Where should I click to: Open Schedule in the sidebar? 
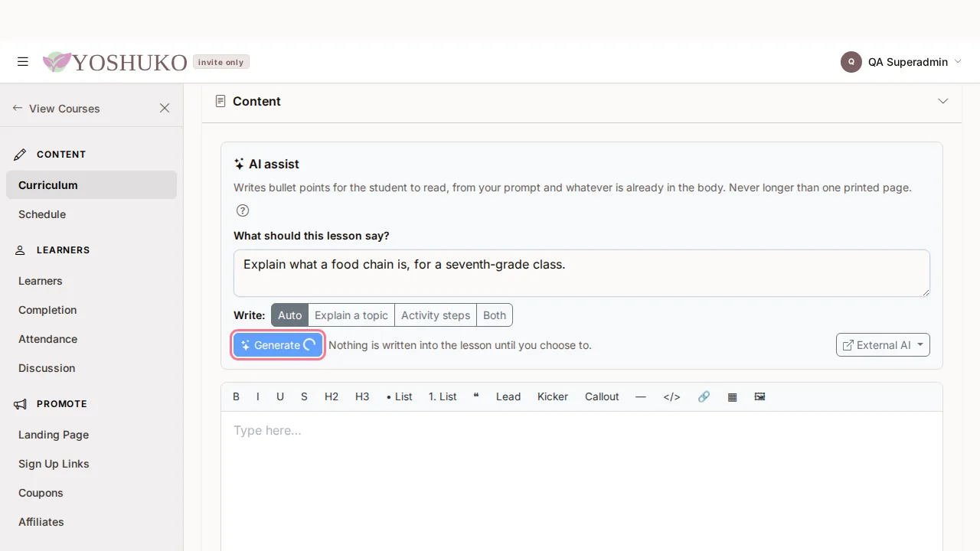91,214
